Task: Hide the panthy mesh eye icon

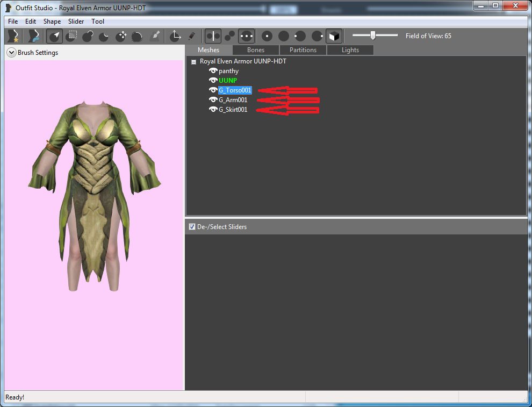Action: pyautogui.click(x=213, y=70)
